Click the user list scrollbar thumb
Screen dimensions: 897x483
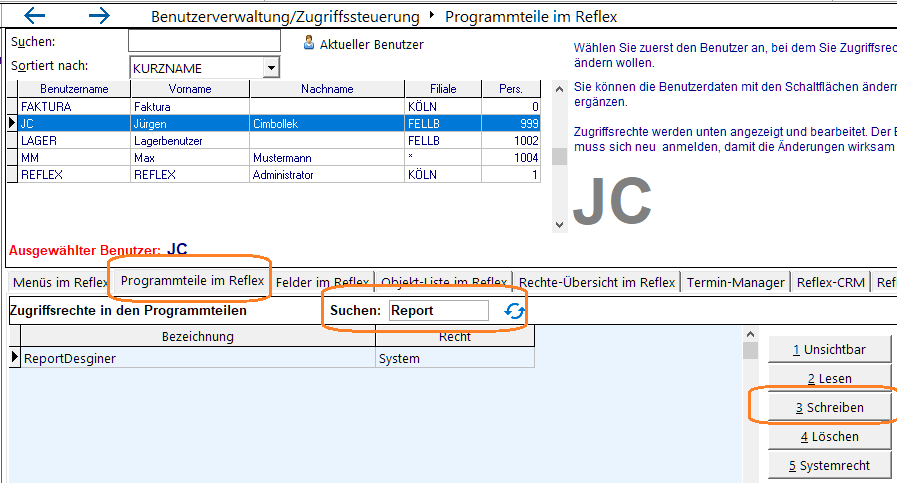(559, 156)
